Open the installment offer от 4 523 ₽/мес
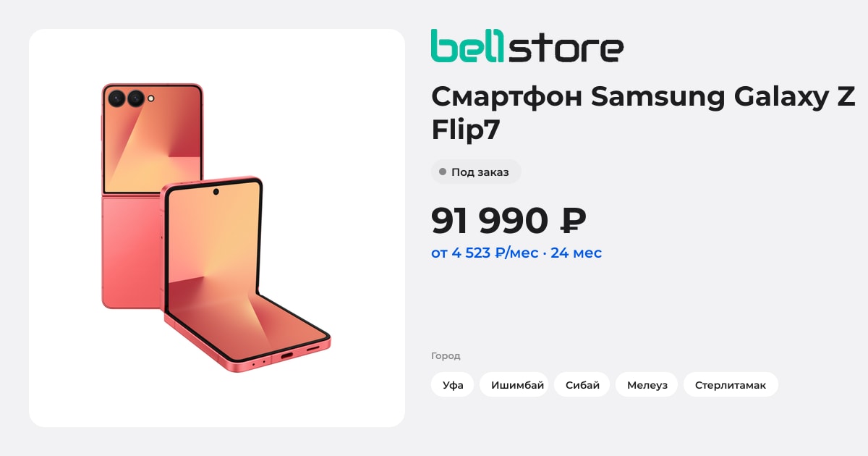Screen dimensions: 868x456 point(516,253)
